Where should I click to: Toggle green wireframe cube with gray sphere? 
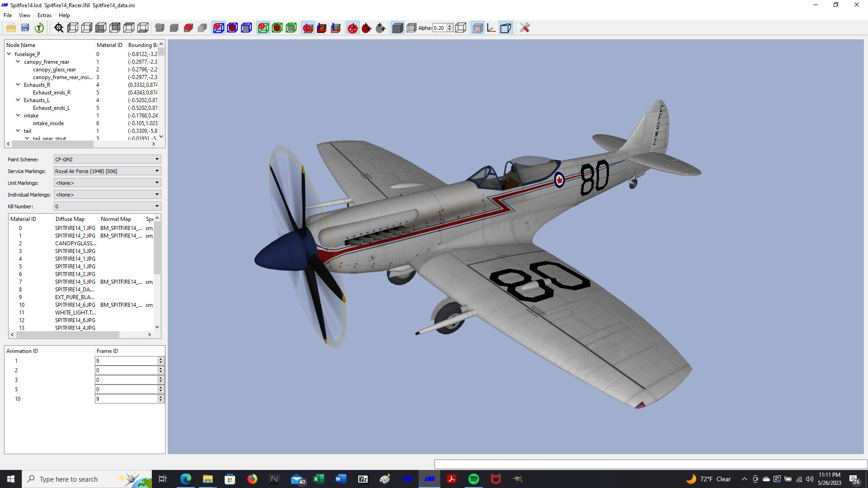pyautogui.click(x=291, y=28)
